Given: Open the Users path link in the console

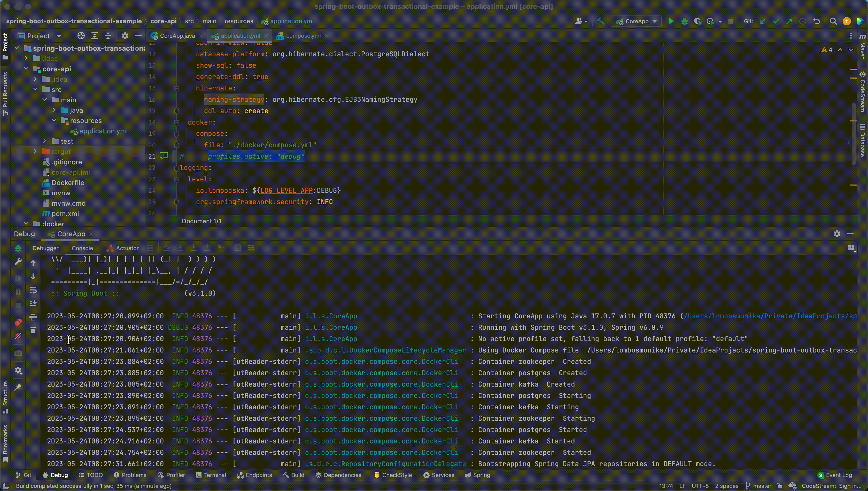Looking at the screenshot, I should pyautogui.click(x=770, y=316).
